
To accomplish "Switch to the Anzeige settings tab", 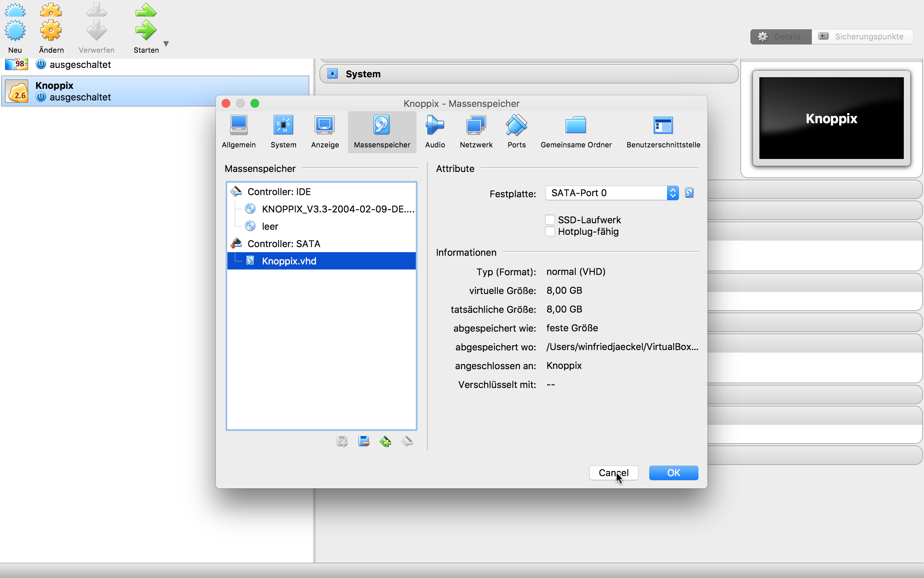I will click(325, 132).
